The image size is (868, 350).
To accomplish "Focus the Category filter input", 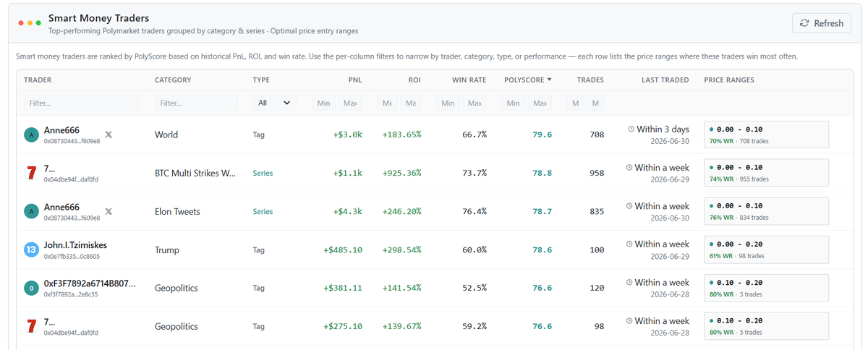I will click(196, 103).
